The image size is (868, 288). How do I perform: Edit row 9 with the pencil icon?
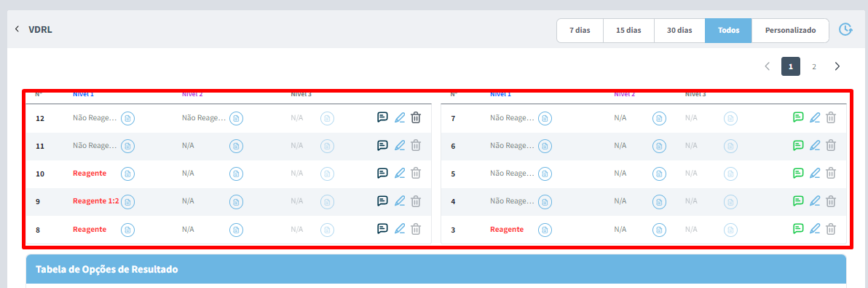coord(400,201)
